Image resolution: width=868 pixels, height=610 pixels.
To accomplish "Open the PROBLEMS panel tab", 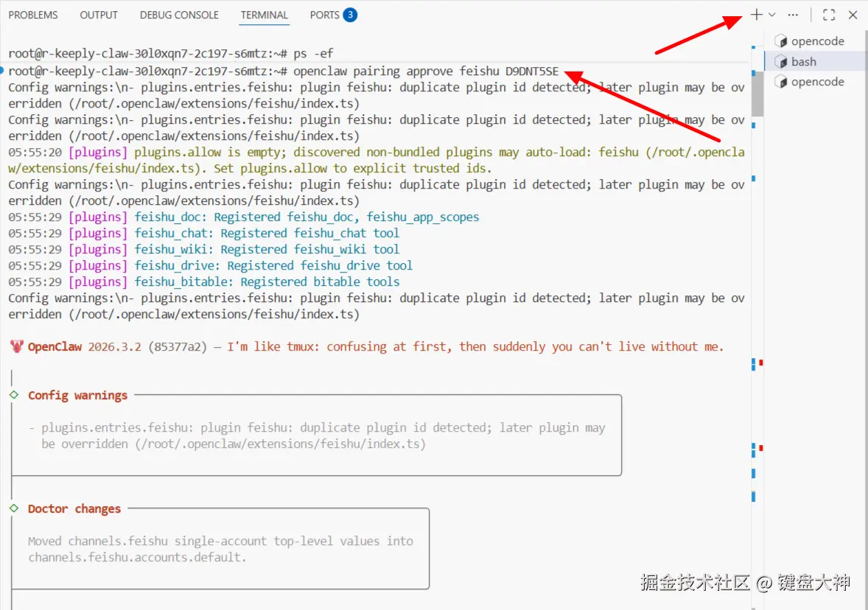I will [x=32, y=15].
